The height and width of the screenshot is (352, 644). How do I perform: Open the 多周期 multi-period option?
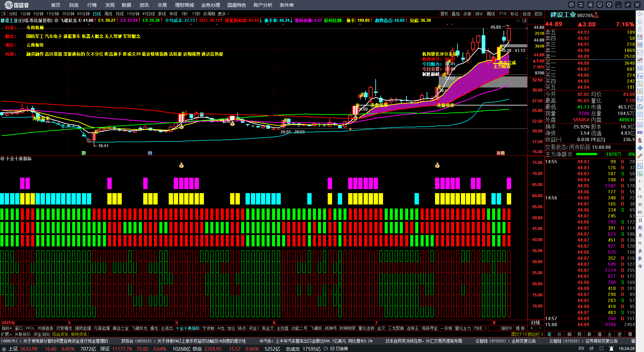pyautogui.click(x=209, y=14)
